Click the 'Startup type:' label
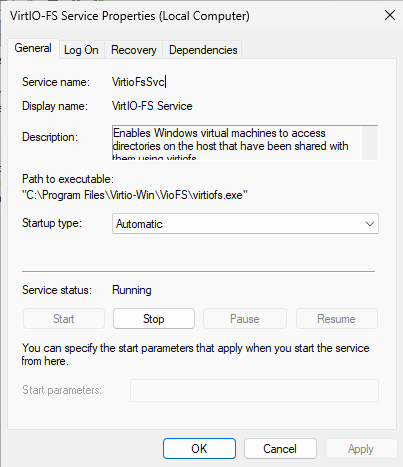This screenshot has width=403, height=467. [x=52, y=223]
